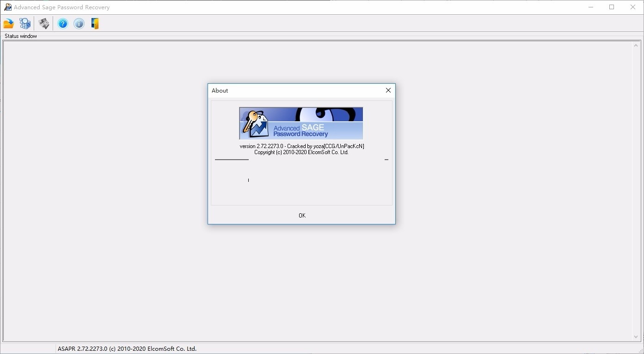Minimize the main application window
644x354 pixels.
coord(591,7)
